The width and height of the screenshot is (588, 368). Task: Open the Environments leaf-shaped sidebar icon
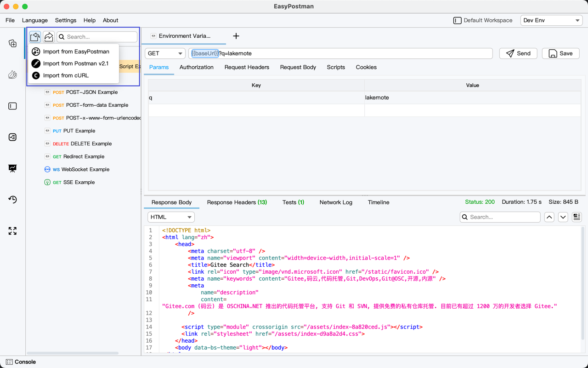pos(12,75)
